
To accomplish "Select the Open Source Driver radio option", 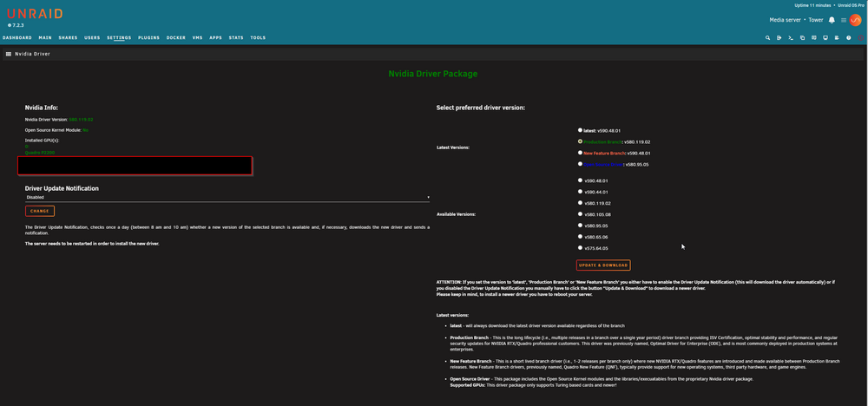I will (x=580, y=164).
